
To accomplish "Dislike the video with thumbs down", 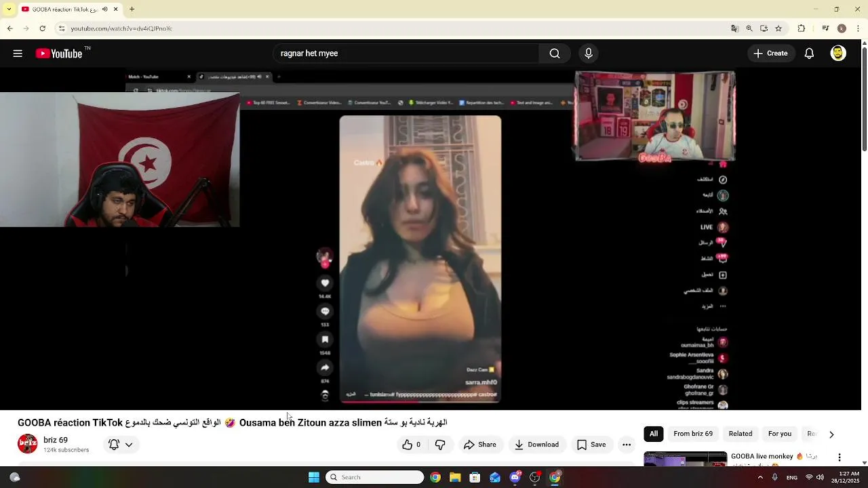I will [x=441, y=445].
